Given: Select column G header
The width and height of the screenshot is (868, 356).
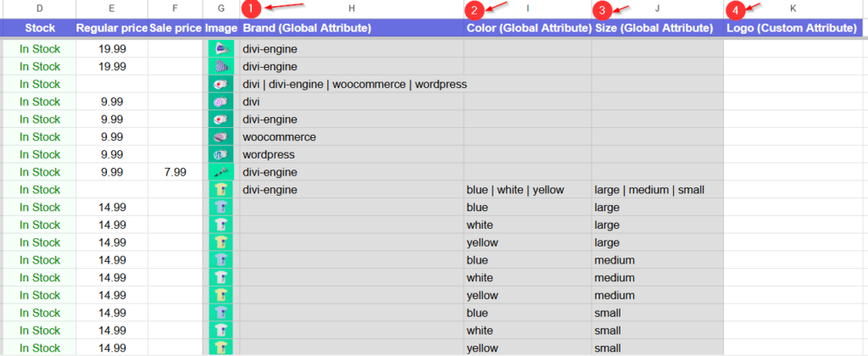Looking at the screenshot, I should [221, 8].
